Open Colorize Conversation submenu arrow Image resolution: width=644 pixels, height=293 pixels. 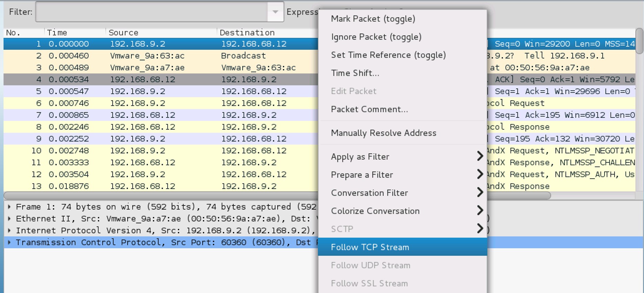480,211
